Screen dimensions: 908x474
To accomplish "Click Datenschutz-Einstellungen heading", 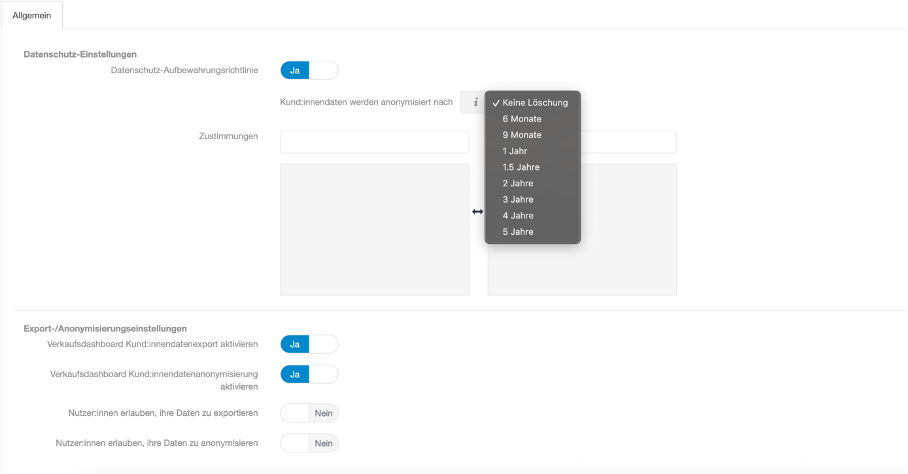I will (80, 54).
